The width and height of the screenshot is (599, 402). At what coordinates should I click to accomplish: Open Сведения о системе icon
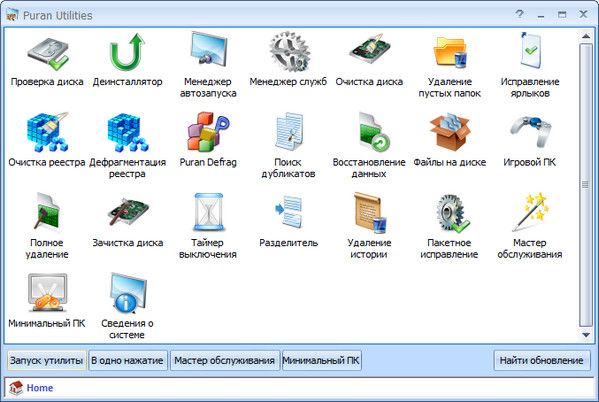128,292
